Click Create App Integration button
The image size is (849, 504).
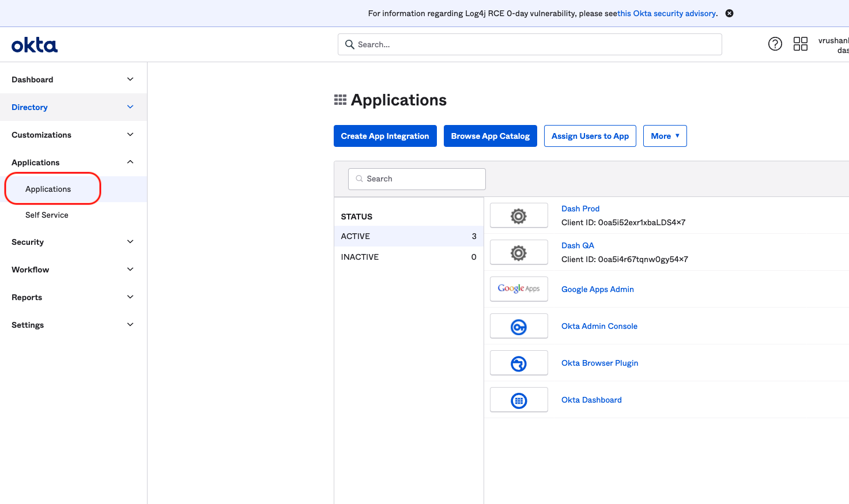[385, 136]
